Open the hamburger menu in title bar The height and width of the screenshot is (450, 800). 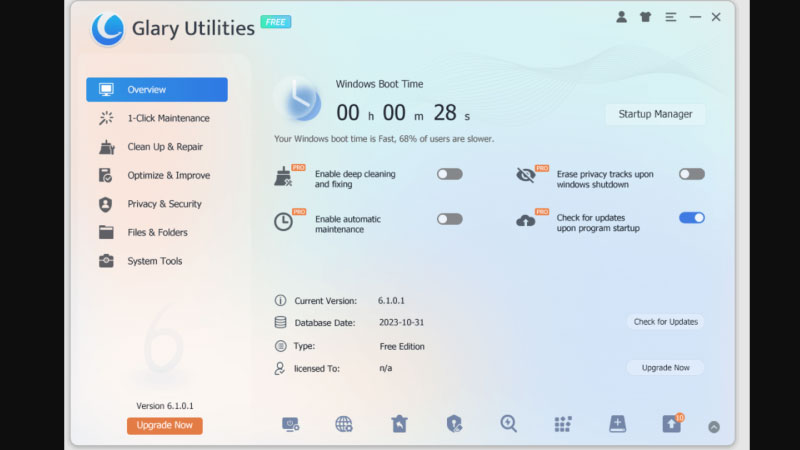coord(670,17)
